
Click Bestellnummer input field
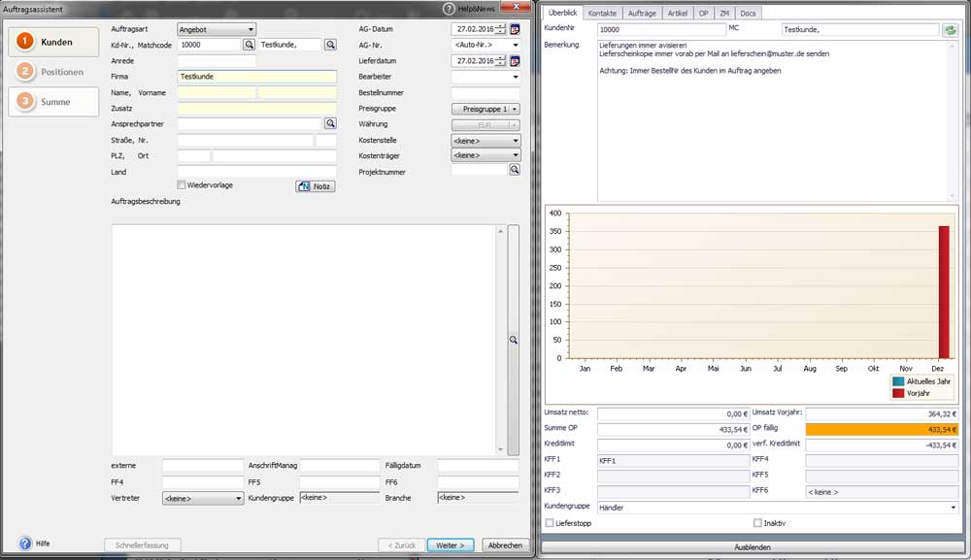point(485,93)
